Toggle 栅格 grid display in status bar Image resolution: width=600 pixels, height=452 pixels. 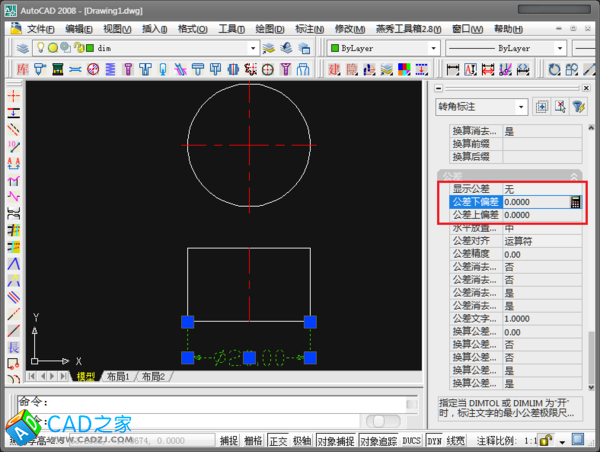(254, 440)
